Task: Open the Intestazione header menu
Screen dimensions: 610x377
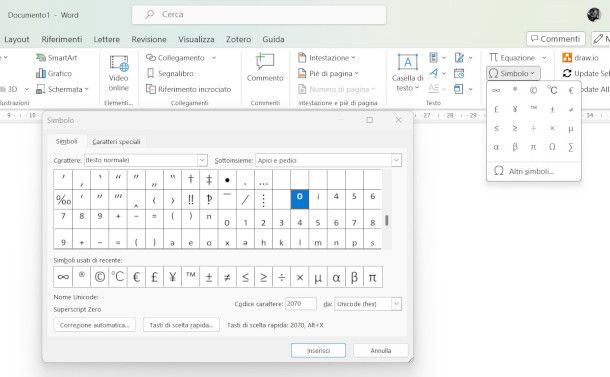Action: point(327,58)
